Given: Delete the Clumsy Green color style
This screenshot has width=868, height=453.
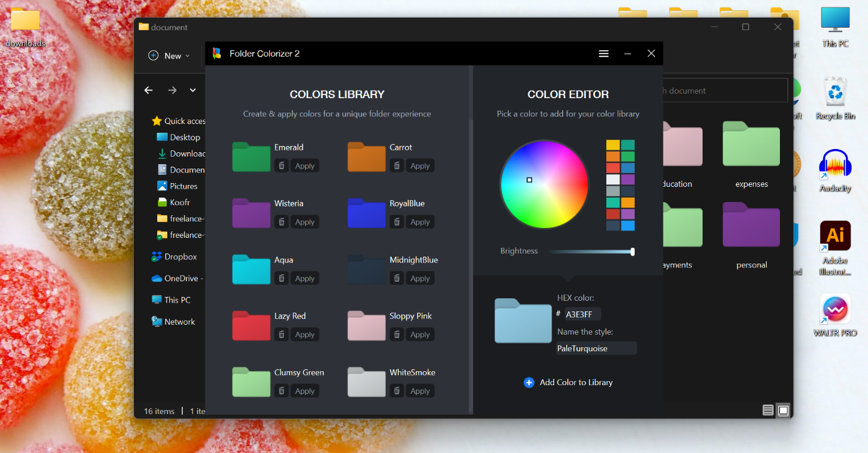Looking at the screenshot, I should [x=282, y=391].
